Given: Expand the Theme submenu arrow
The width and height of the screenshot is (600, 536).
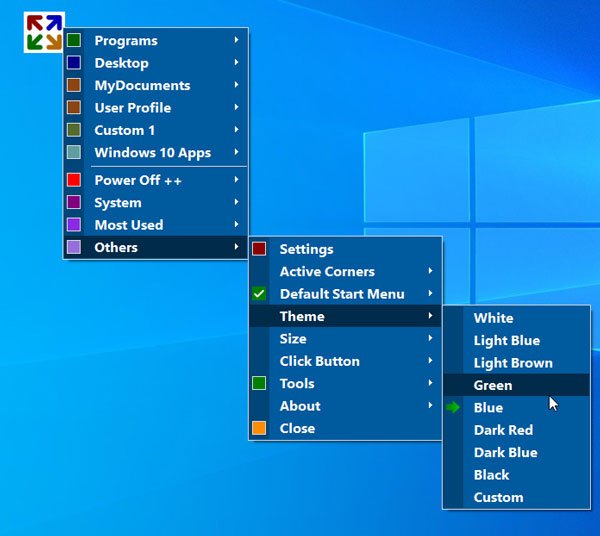Looking at the screenshot, I should pos(430,316).
